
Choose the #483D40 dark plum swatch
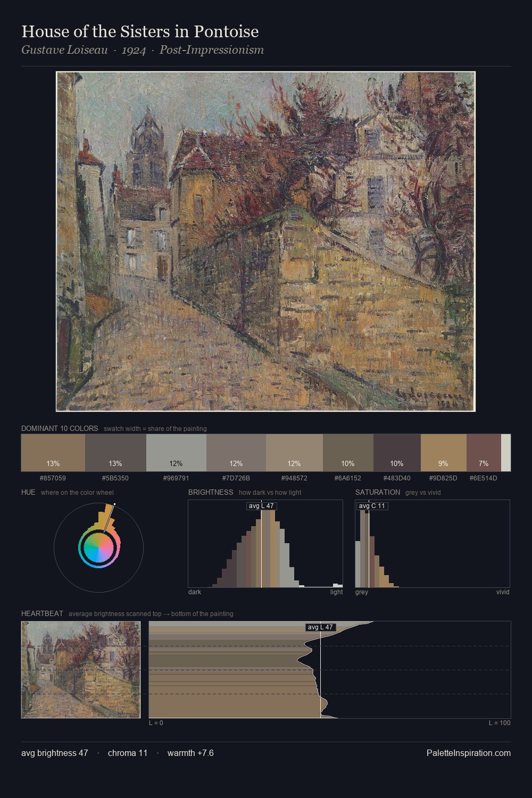pyautogui.click(x=397, y=453)
